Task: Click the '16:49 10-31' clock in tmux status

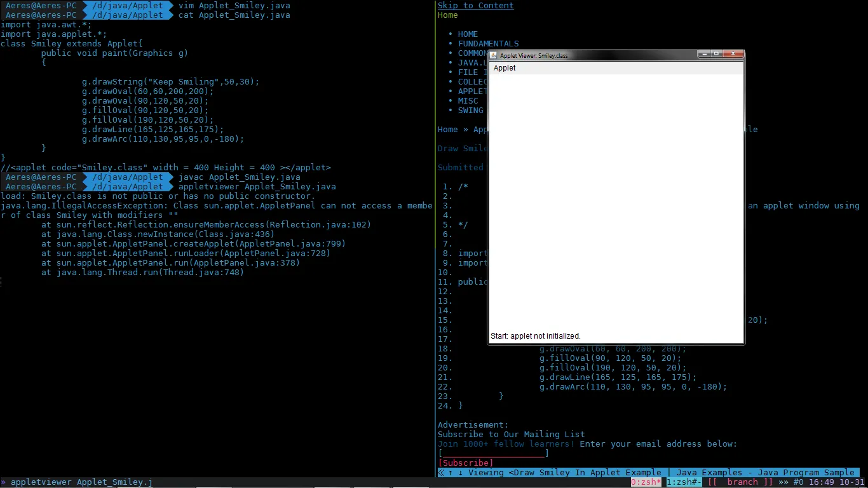Action: pyautogui.click(x=837, y=482)
